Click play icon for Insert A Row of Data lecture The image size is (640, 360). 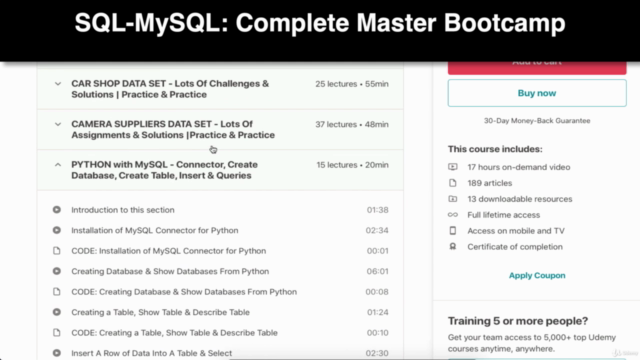pos(57,353)
